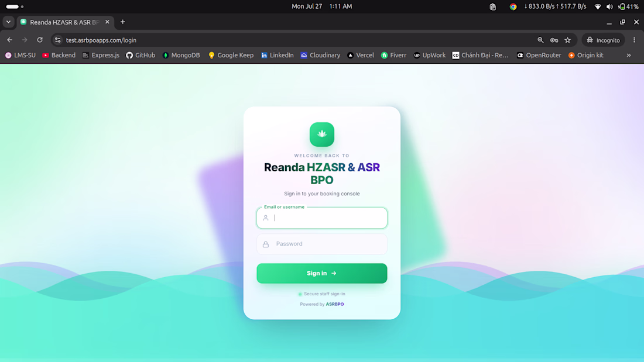The height and width of the screenshot is (362, 644).
Task: Open the battery 41% indicator
Action: (x=628, y=6)
